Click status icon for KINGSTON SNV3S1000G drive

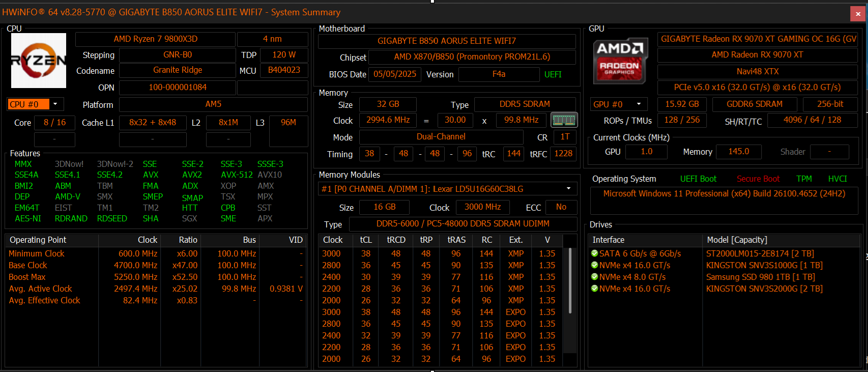(x=594, y=265)
